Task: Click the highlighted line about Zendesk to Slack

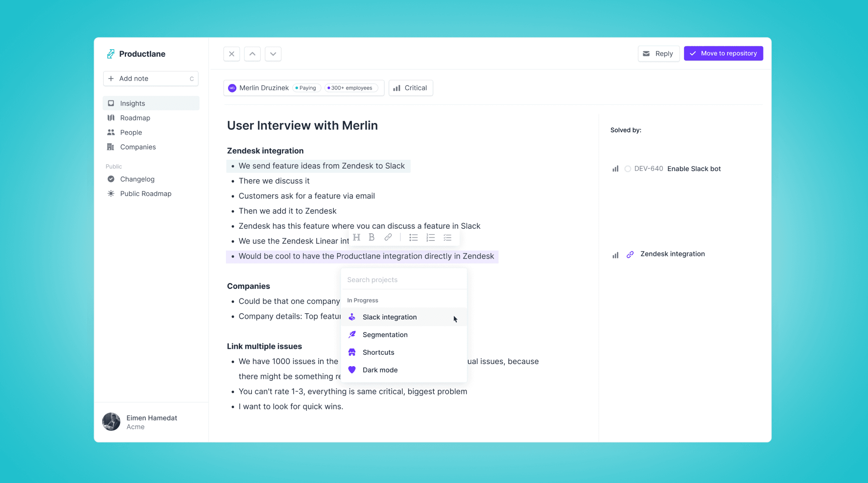Action: [x=318, y=166]
